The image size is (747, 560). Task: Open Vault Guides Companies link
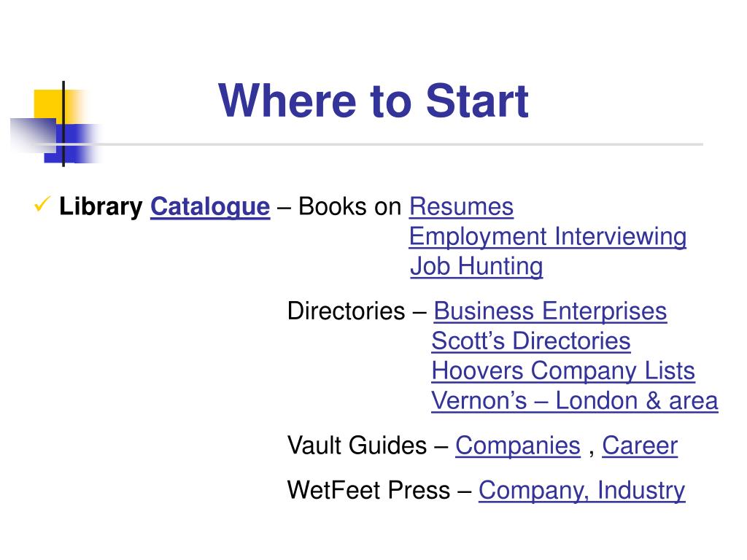pyautogui.click(x=518, y=447)
